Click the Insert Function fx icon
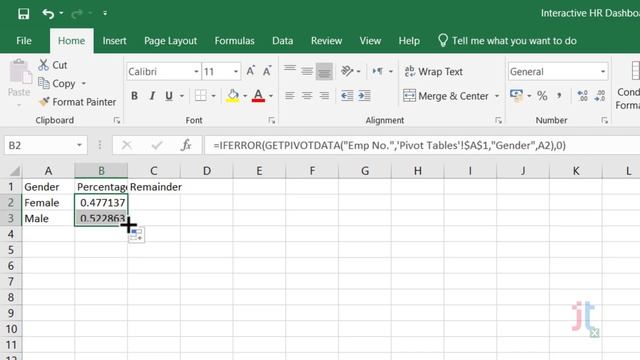 point(186,145)
